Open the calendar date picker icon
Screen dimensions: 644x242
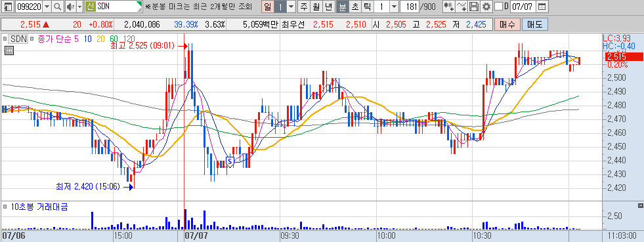[542, 7]
